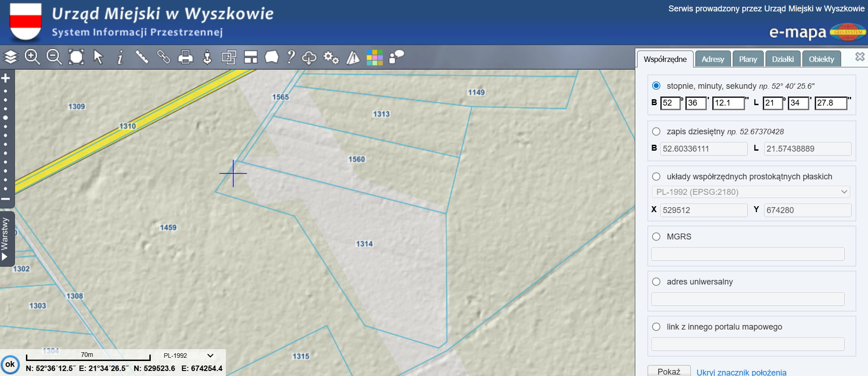The image size is (868, 376).
Task: Click the printer icon to print map
Action: (185, 57)
